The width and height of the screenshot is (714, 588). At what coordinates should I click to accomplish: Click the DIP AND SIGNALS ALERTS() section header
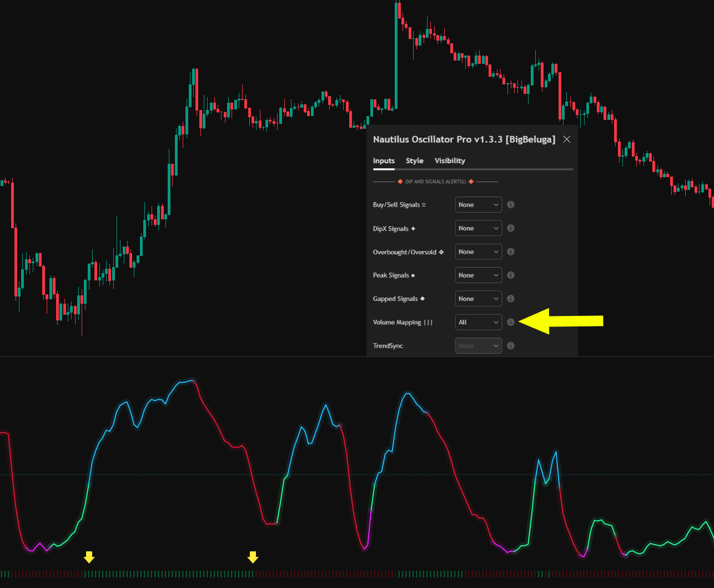coord(436,182)
